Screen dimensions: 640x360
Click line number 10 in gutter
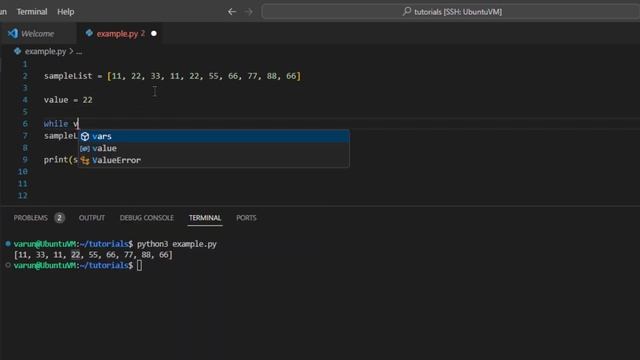pyautogui.click(x=22, y=171)
